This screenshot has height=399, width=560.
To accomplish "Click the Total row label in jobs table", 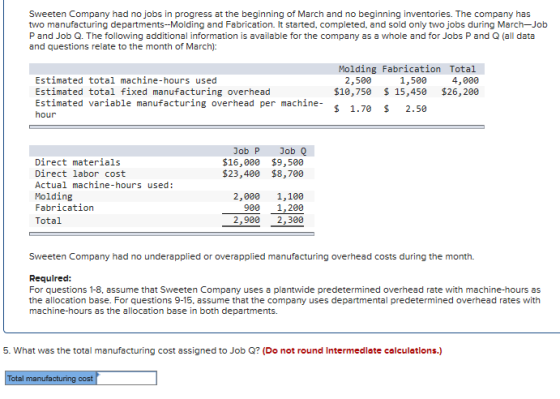I will click(48, 221).
